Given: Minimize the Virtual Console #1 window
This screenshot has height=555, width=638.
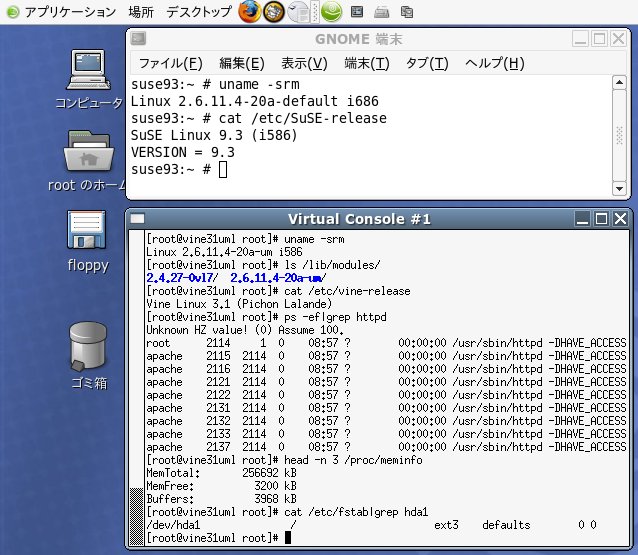Looking at the screenshot, I should (x=582, y=219).
